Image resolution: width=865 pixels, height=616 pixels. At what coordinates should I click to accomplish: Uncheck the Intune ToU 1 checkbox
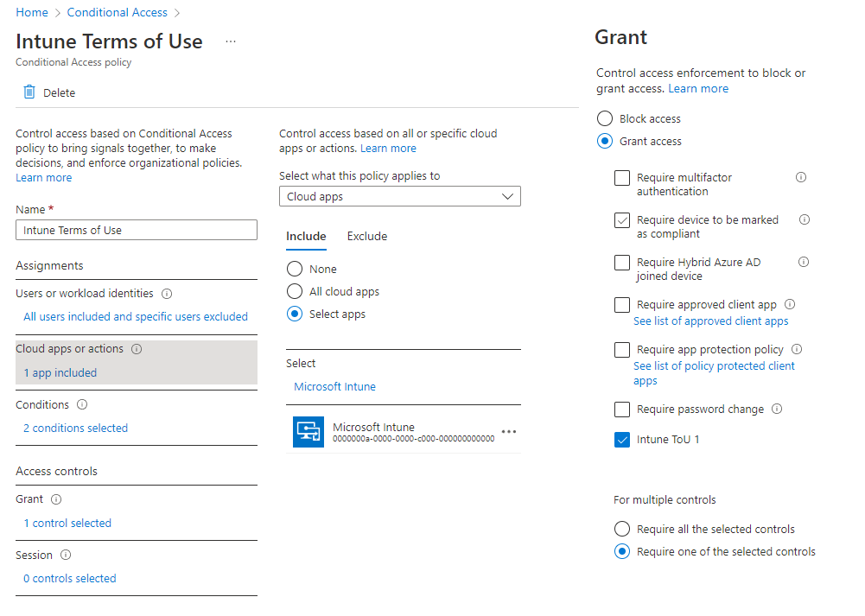point(622,440)
